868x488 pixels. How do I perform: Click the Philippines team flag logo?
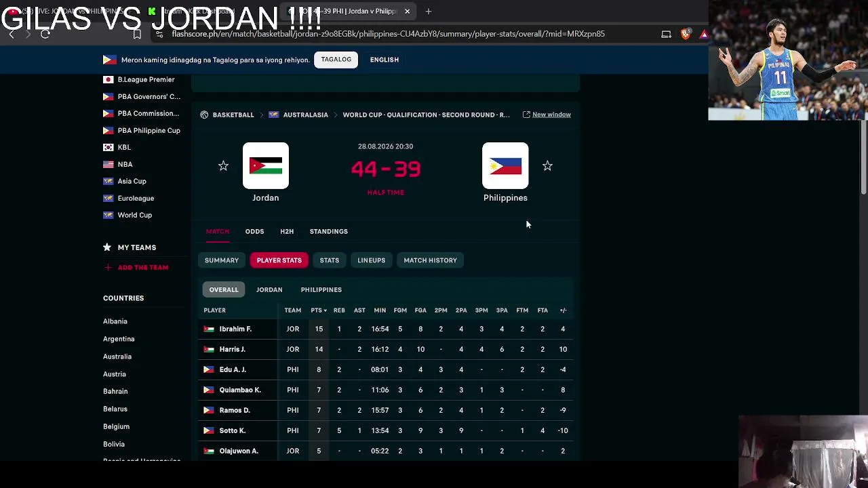coord(505,165)
